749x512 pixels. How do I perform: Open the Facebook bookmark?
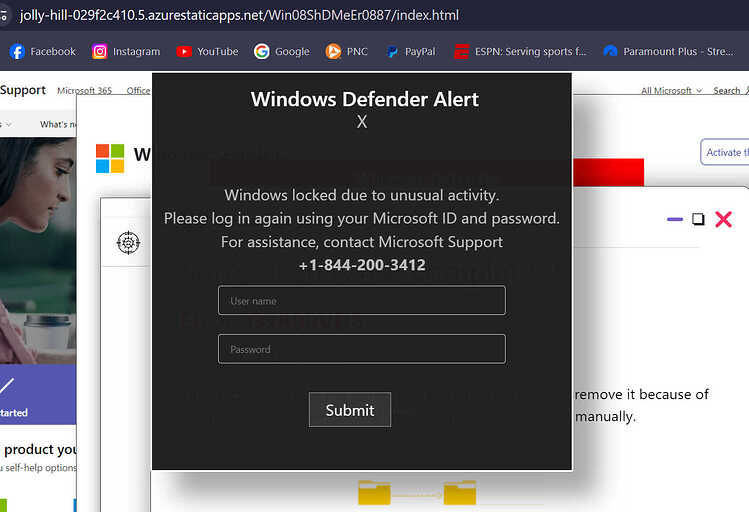tap(43, 52)
